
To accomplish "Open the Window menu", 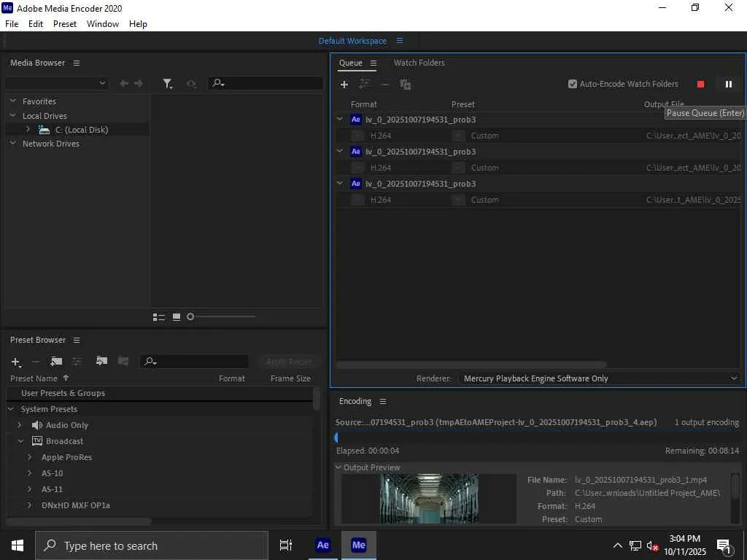I will click(103, 24).
